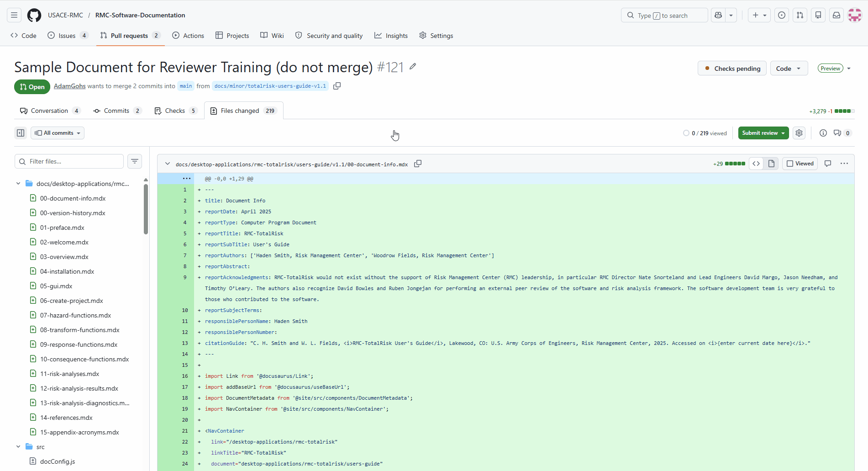Open Preview feature dropdown arrow
Image resolution: width=868 pixels, height=471 pixels.
click(x=849, y=69)
